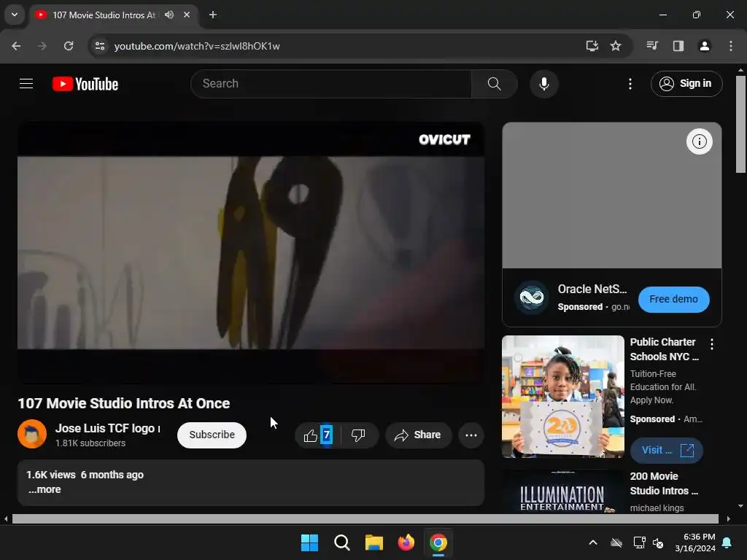Viewport: 747px width, 560px height.
Task: Open Firefox from the taskbar
Action: tap(406, 542)
